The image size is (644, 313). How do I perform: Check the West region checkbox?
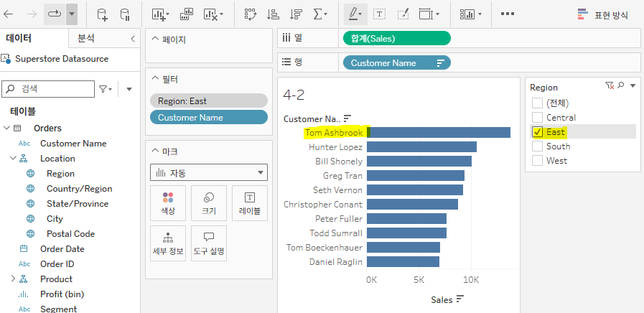pos(537,161)
